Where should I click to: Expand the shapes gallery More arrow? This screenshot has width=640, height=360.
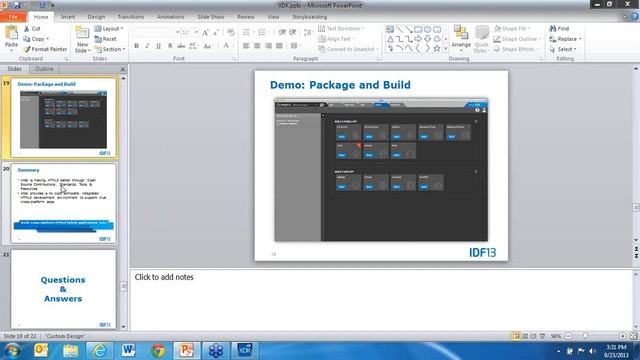pyautogui.click(x=446, y=49)
